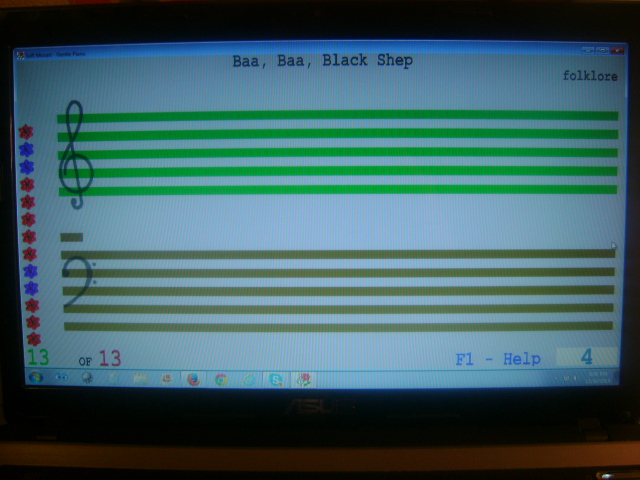Screen dimensions: 640x480
Task: Click the folklore composer label
Action: (x=590, y=76)
